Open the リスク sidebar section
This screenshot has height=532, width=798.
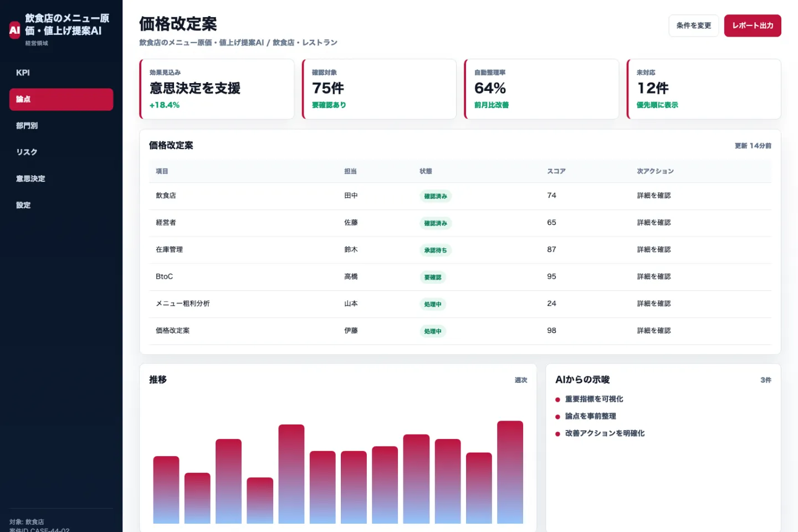tap(61, 152)
